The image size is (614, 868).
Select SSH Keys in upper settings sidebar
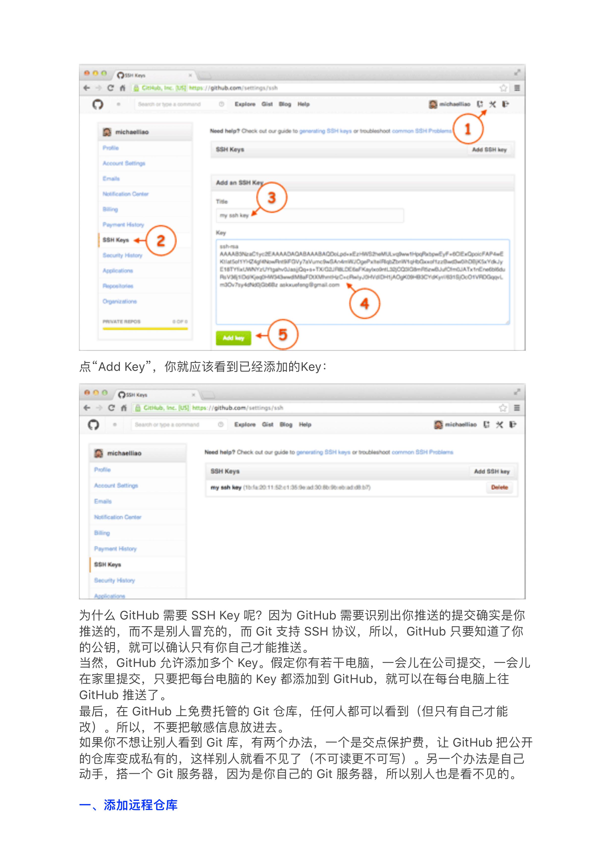(116, 240)
